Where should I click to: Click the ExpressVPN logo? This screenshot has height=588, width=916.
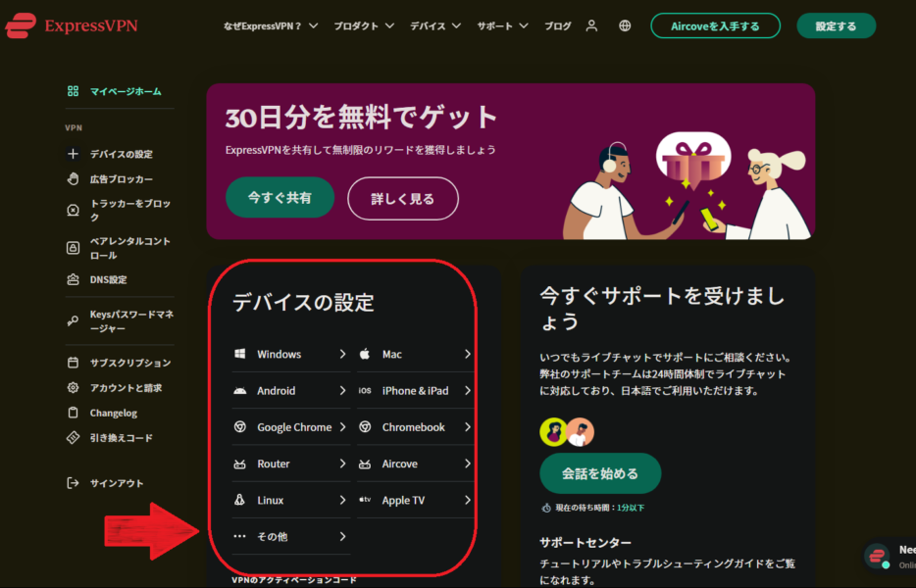(72, 25)
